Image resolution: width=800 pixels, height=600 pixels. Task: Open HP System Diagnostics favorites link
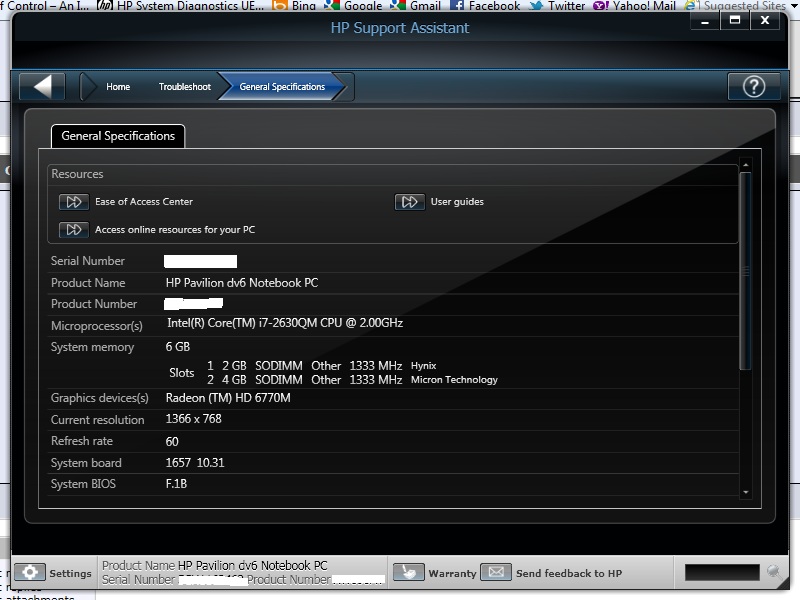click(x=181, y=6)
